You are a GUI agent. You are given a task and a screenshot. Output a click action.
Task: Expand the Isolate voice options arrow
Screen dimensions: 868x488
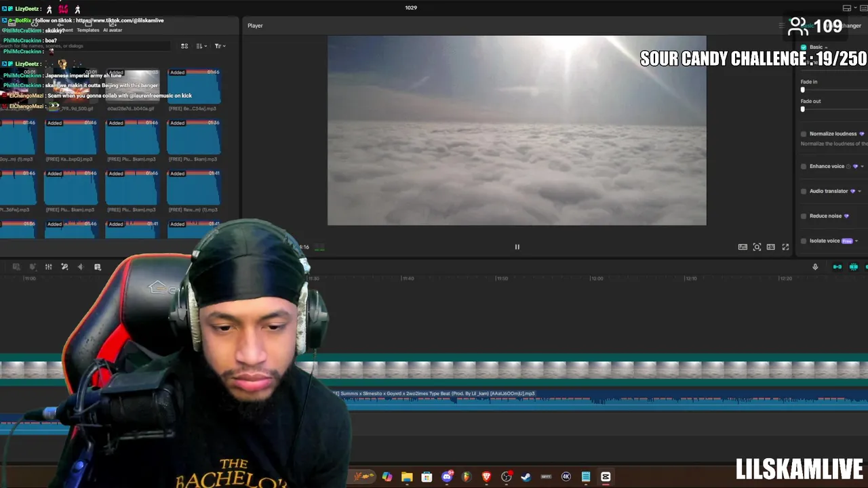856,241
